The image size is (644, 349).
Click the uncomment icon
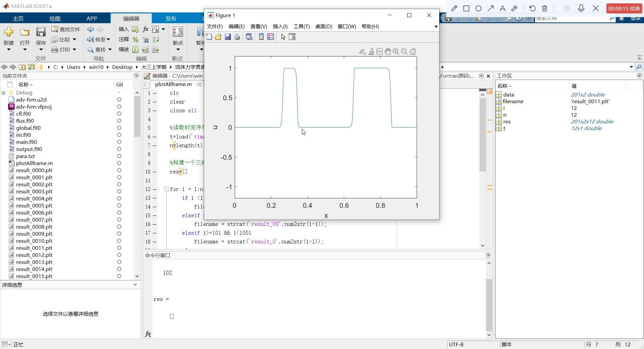coord(145,39)
